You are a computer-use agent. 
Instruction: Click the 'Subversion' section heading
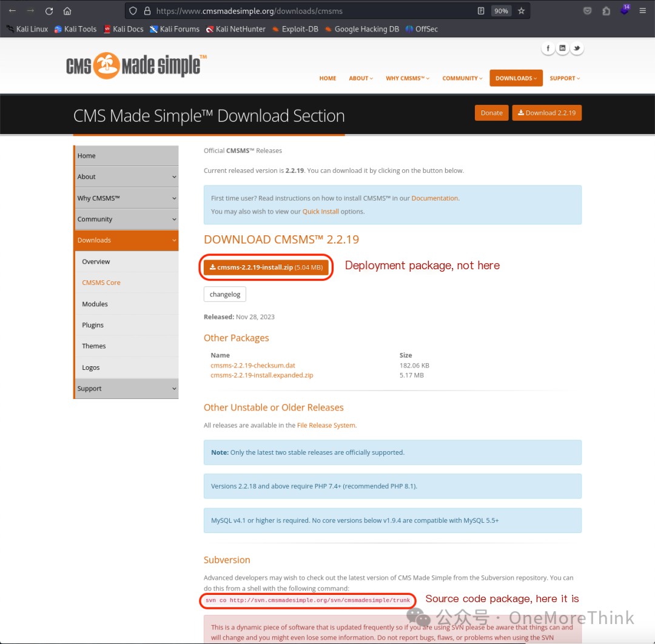coord(227,560)
